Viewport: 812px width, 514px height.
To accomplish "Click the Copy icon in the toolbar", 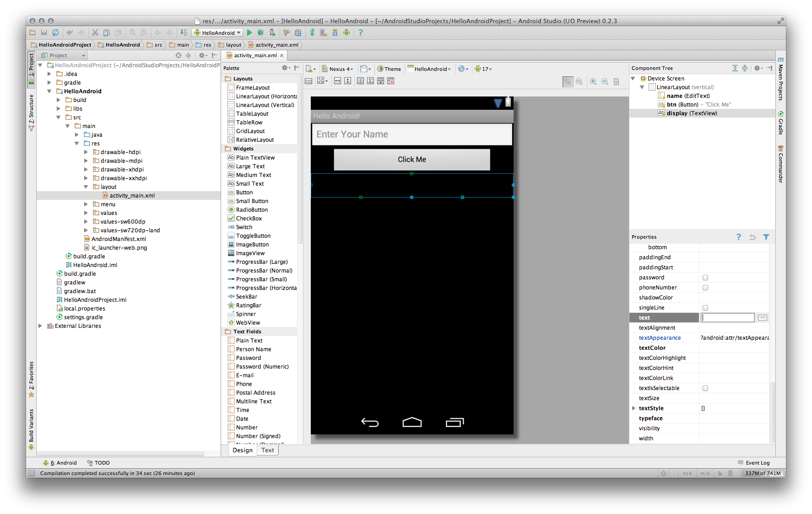I will 107,32.
